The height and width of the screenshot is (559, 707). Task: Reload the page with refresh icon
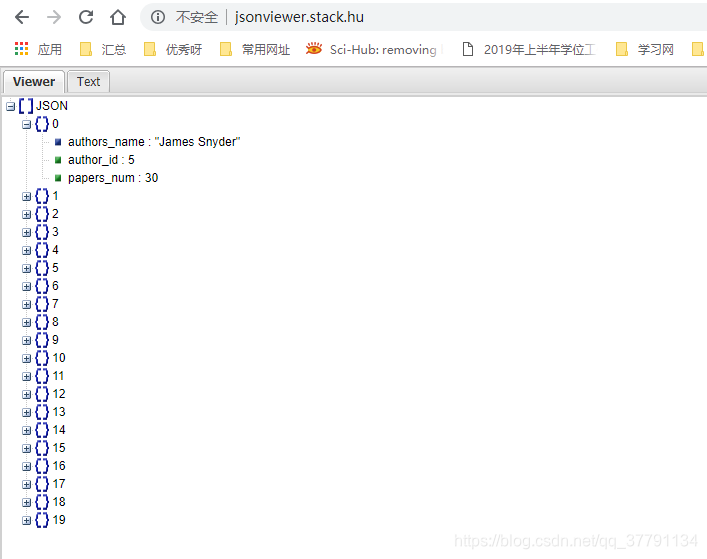tap(86, 17)
